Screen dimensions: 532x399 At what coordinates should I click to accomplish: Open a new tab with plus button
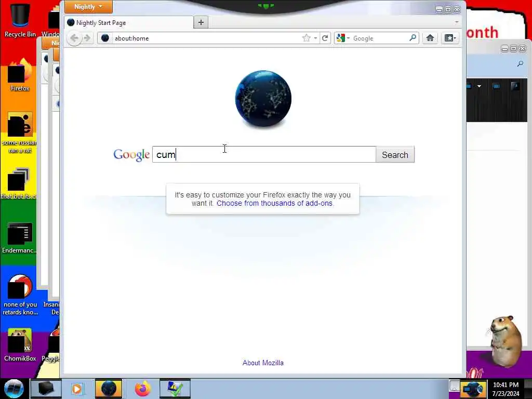[x=201, y=22]
